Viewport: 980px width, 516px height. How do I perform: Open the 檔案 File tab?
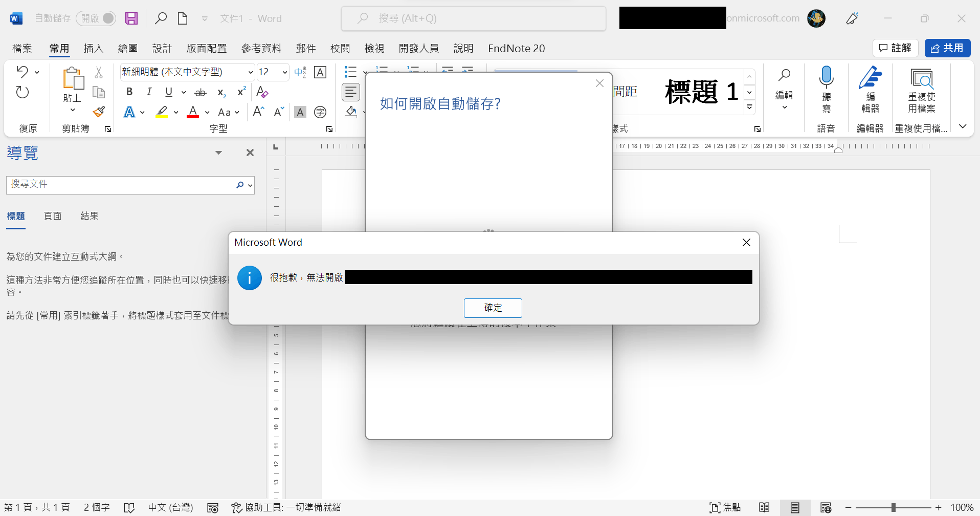pyautogui.click(x=22, y=48)
